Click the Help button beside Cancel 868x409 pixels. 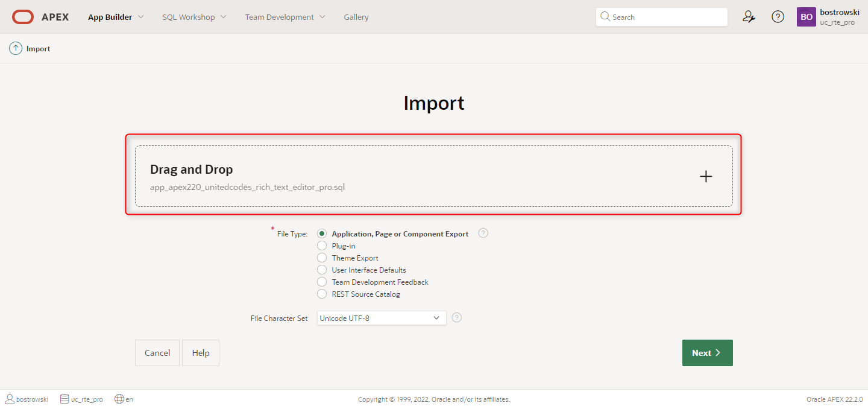point(201,353)
